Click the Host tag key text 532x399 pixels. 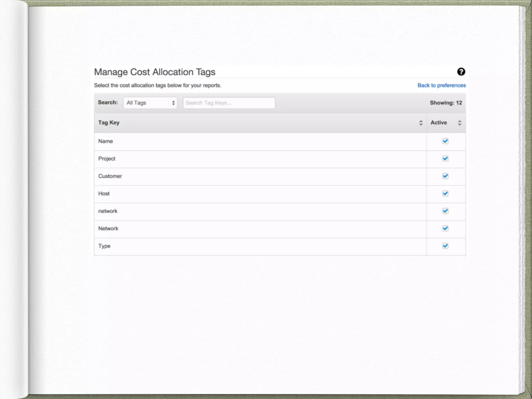[104, 194]
